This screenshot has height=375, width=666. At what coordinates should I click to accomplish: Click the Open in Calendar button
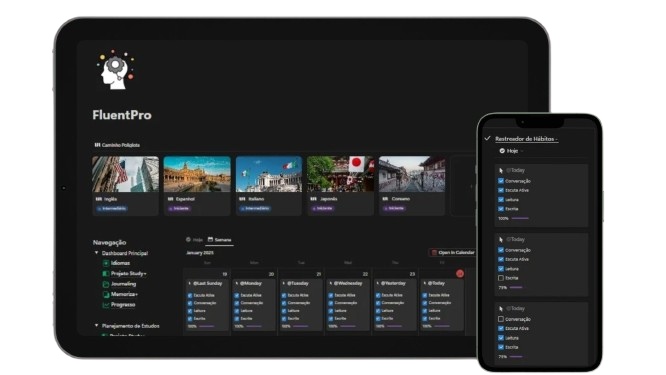pos(453,252)
